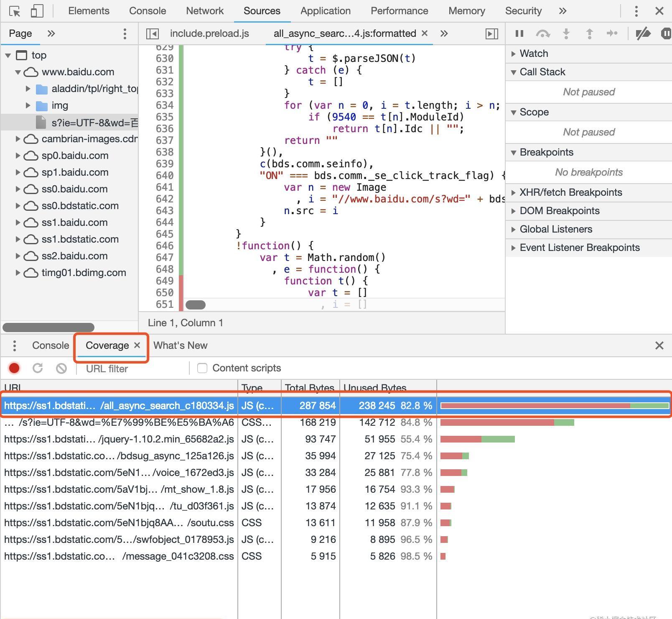
Task: Enable Content scripts checkbox
Action: 202,368
